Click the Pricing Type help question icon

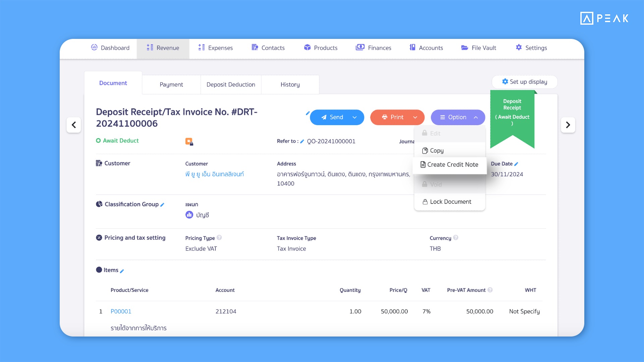click(x=219, y=238)
